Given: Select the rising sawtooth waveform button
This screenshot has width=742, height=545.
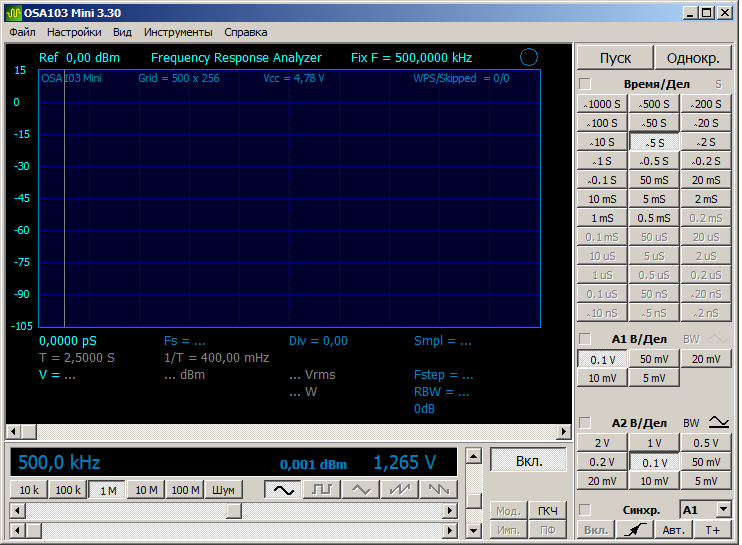Looking at the screenshot, I should 400,490.
